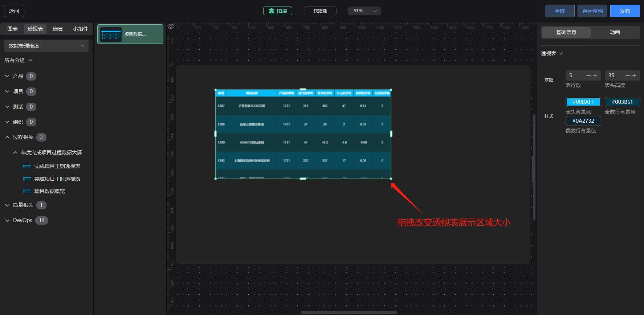This screenshot has height=315, width=644.
Task: Decrease 表头高度 with the minus icon
Action: coord(628,75)
